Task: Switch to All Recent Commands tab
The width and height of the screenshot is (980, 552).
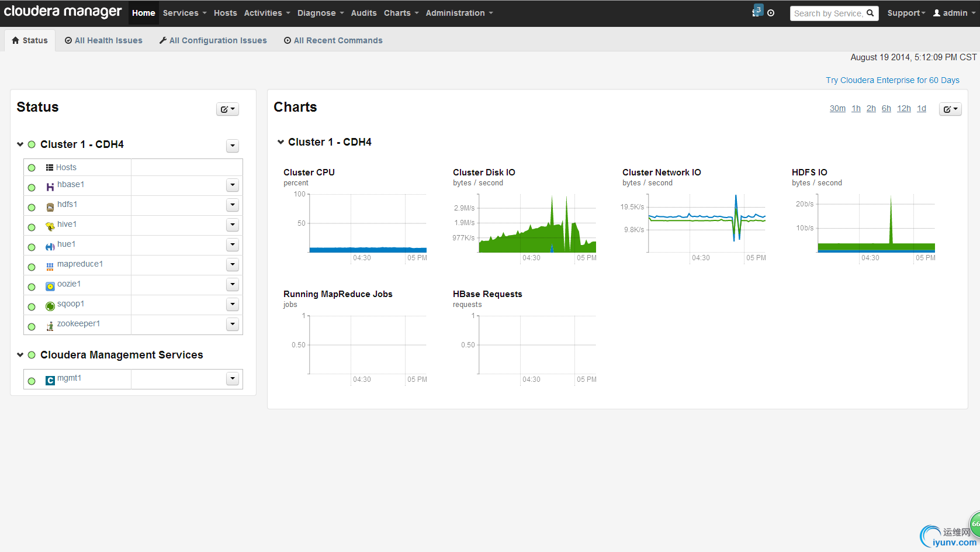Action: [x=333, y=40]
